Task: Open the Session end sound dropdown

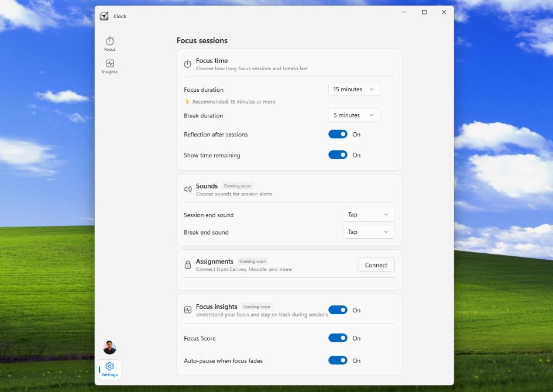Action: (369, 215)
